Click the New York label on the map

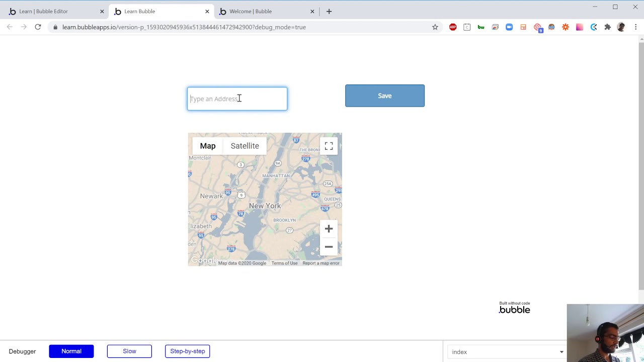tap(265, 206)
